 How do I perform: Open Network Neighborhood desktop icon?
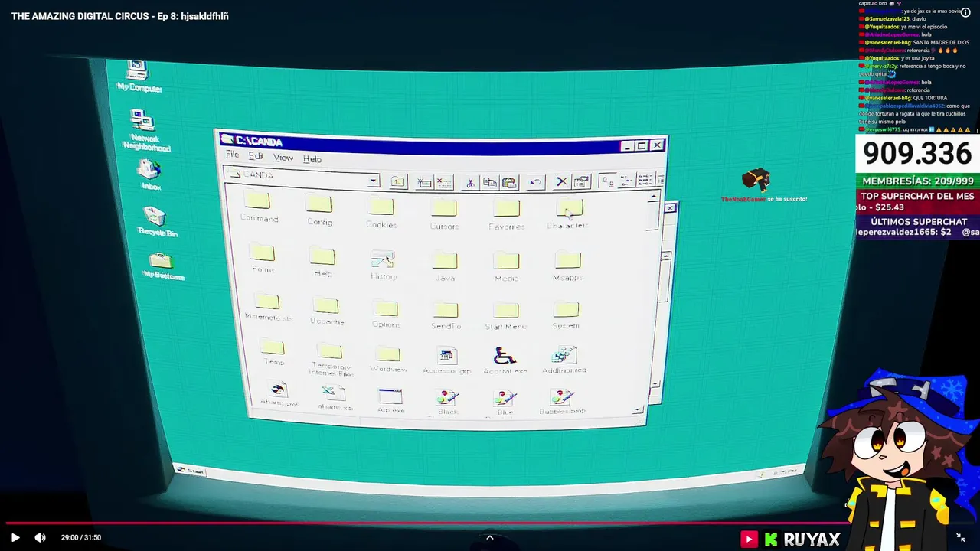pos(145,130)
